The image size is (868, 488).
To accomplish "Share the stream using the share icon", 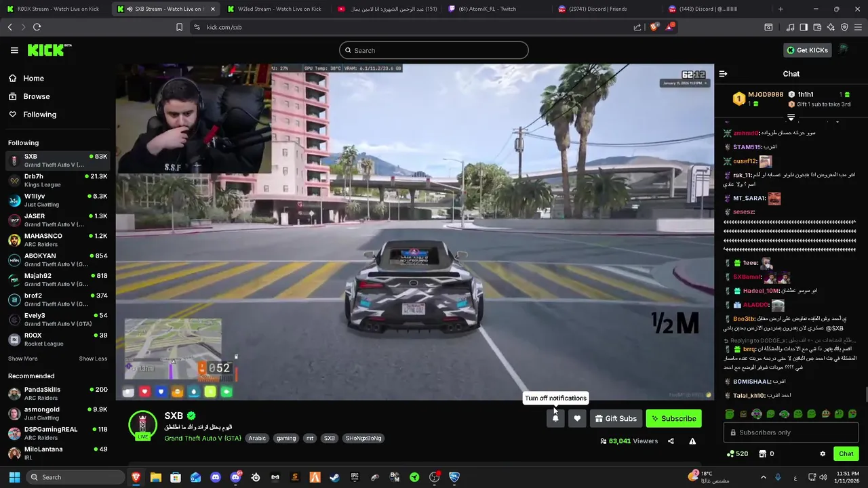I will pos(671,441).
